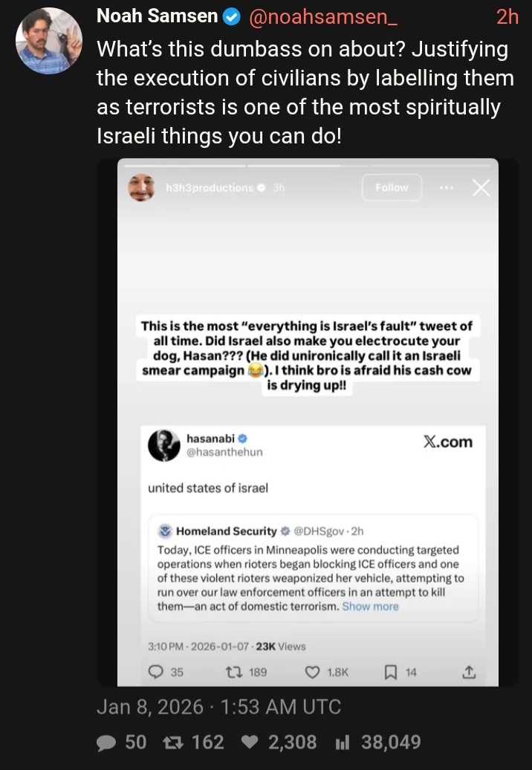
Task: Click the h3h3productions story avatar
Action: tap(142, 187)
